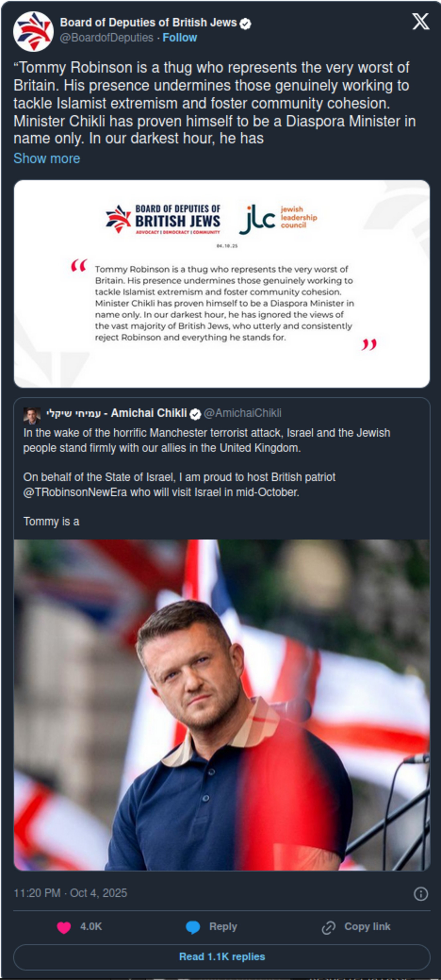Image resolution: width=441 pixels, height=980 pixels.
Task: Click the Board of Deputies profile avatar
Action: tap(33, 31)
